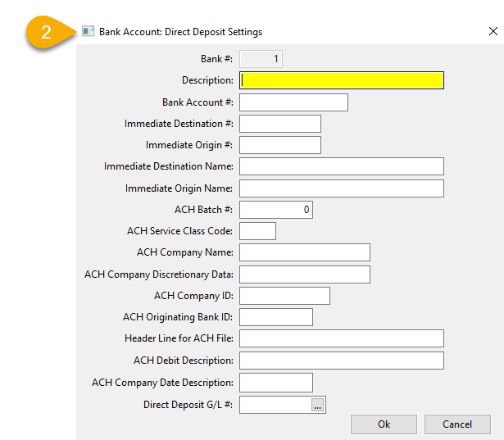The width and height of the screenshot is (504, 440).
Task: Click ACH Service Class Code field
Action: click(x=258, y=231)
